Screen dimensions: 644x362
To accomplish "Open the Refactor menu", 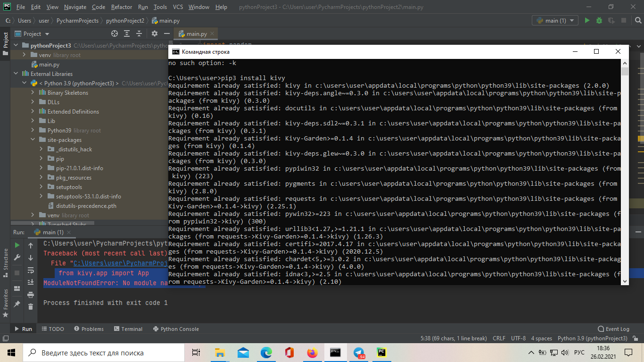I will pyautogui.click(x=122, y=7).
